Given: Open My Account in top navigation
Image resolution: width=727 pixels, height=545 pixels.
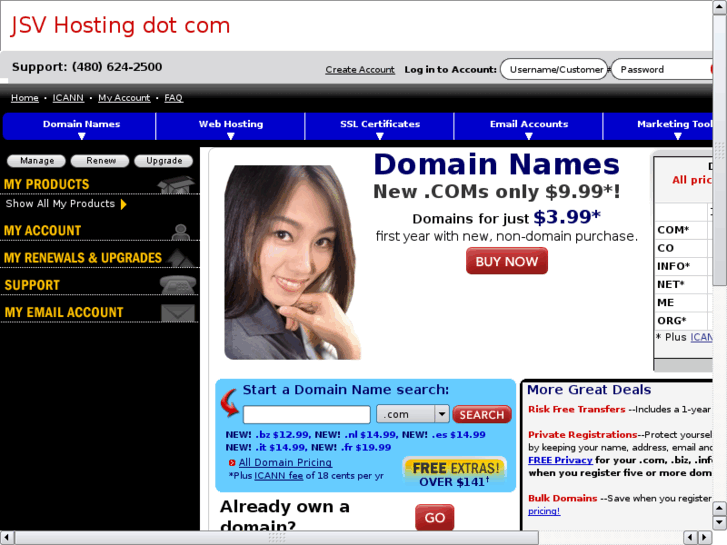Looking at the screenshot, I should (x=124, y=98).
